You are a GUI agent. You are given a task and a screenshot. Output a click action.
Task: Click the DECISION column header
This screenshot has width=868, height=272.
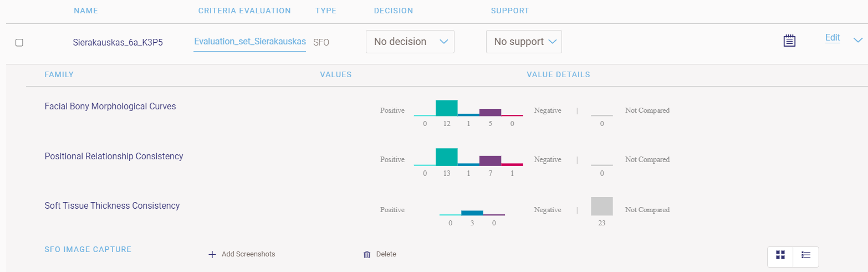click(394, 11)
